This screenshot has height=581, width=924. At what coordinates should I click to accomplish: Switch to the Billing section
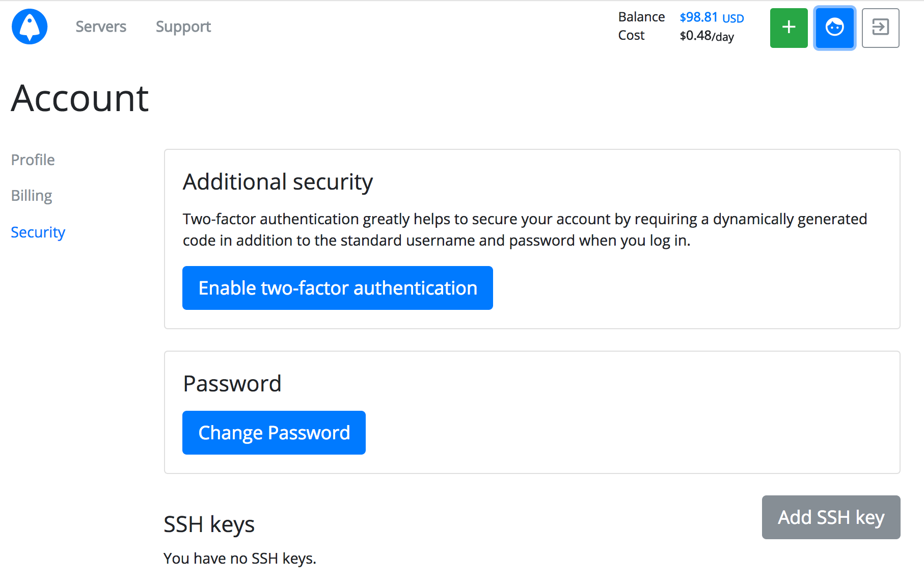click(32, 196)
